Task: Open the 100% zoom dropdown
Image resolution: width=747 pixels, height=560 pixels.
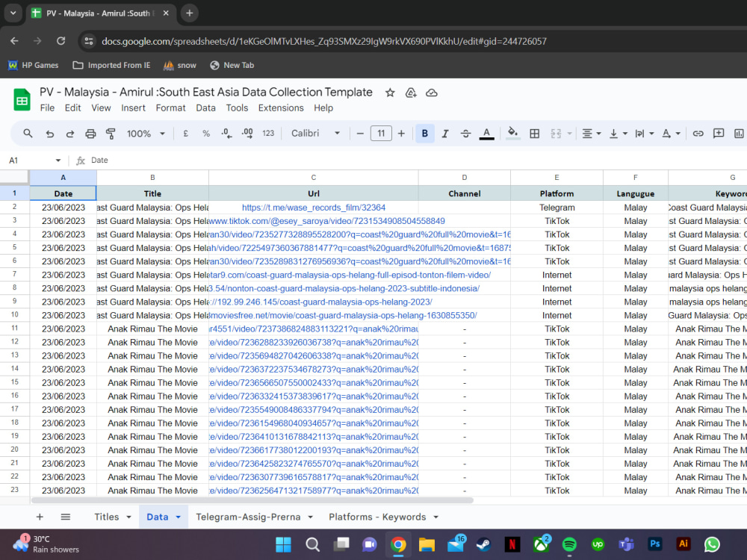Action: (x=146, y=134)
